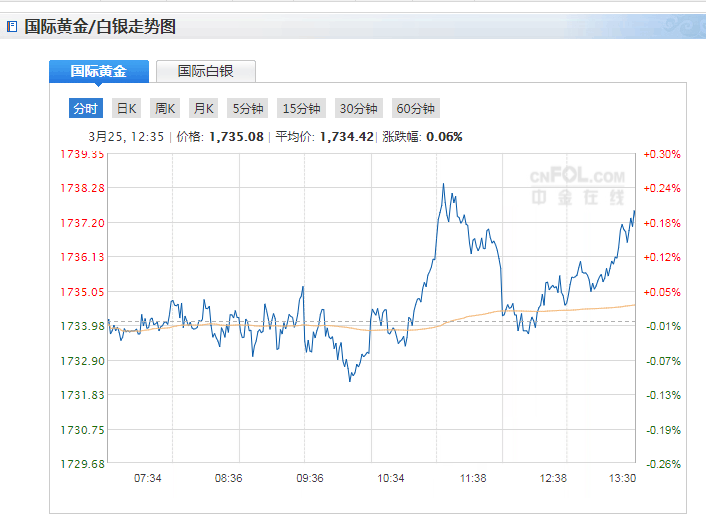Click the +0.18% percent axis label
Screen dimensions: 706x515
pyautogui.click(x=662, y=223)
